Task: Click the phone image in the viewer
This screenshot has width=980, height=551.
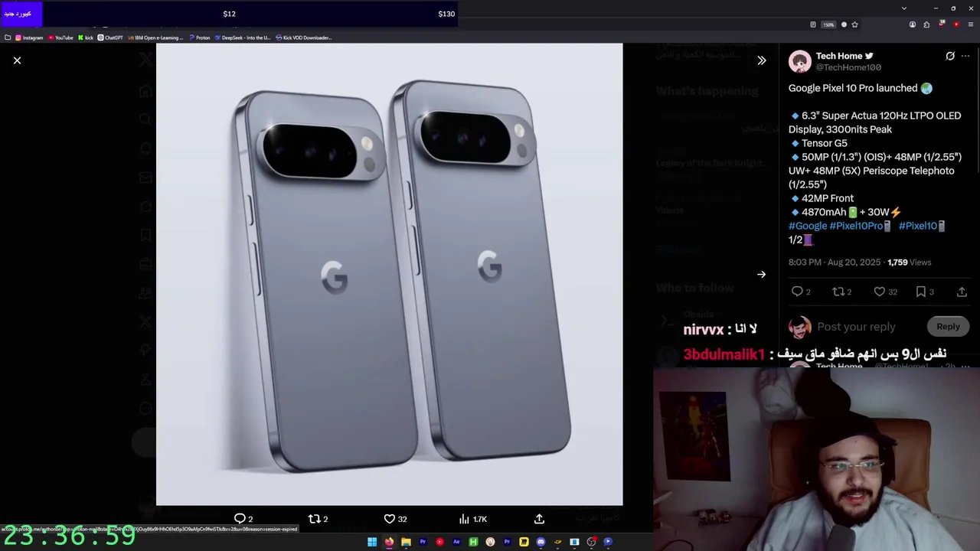Action: point(390,274)
